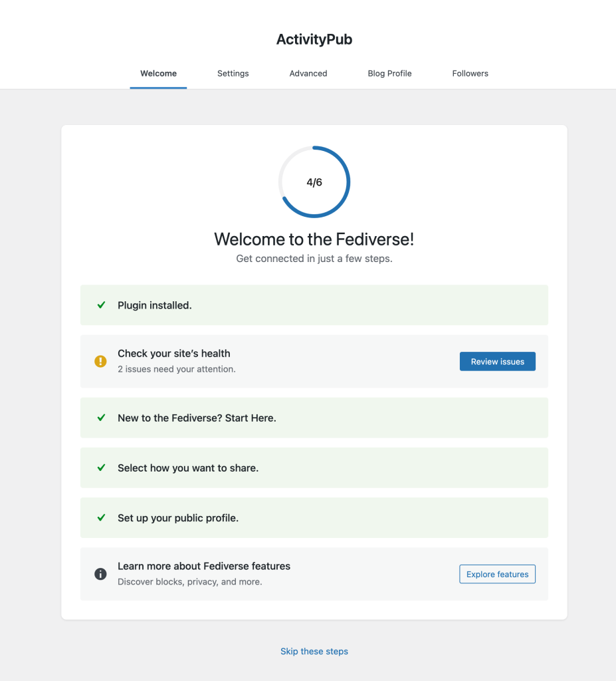Select the Check your site's health step text
Image resolution: width=616 pixels, height=681 pixels.
tap(174, 354)
